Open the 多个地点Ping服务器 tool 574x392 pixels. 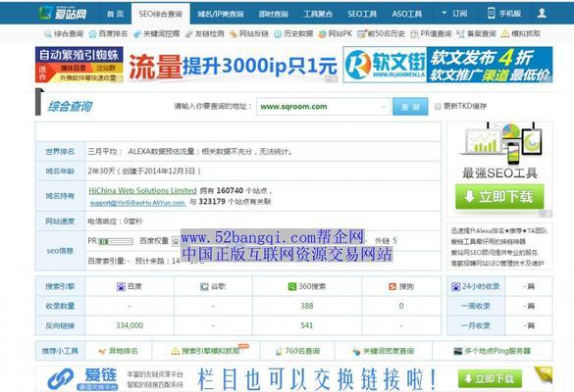pos(492,351)
